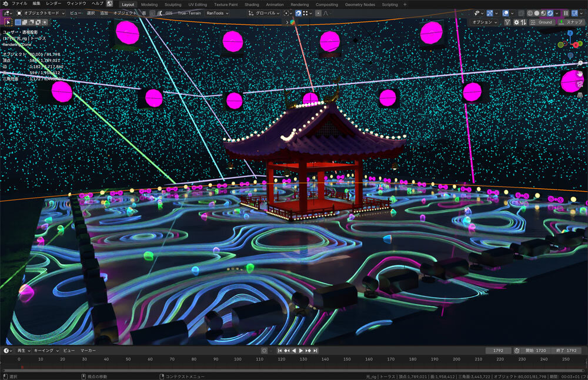Image resolution: width=588 pixels, height=380 pixels.
Task: Expand the オプション options dropdown
Action: click(x=485, y=22)
